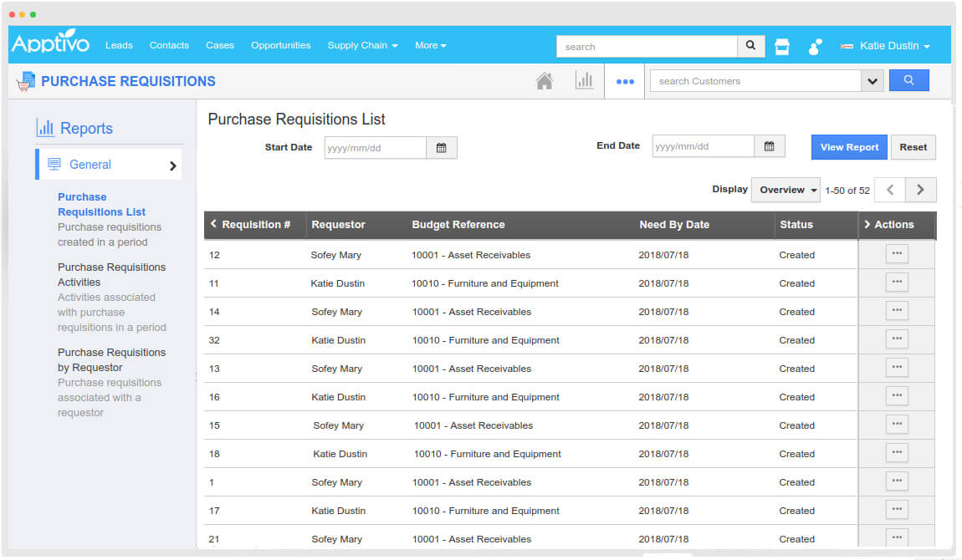Open the App Store storefront icon
Screen dimensions: 962x560
point(781,46)
